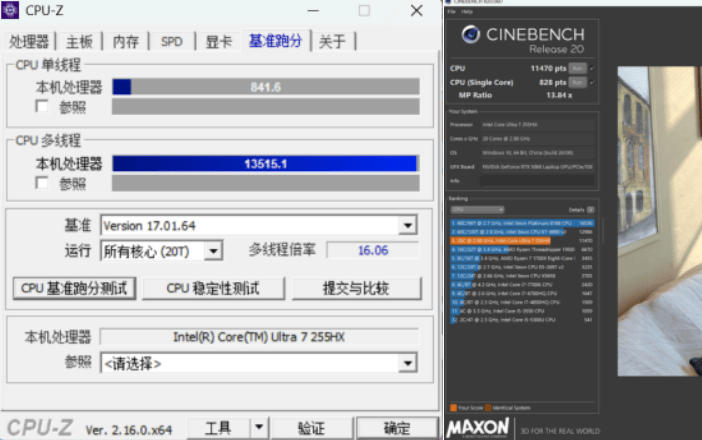The height and width of the screenshot is (440, 702).
Task: Run the Cinebench CPU multi-core test
Action: (x=578, y=68)
